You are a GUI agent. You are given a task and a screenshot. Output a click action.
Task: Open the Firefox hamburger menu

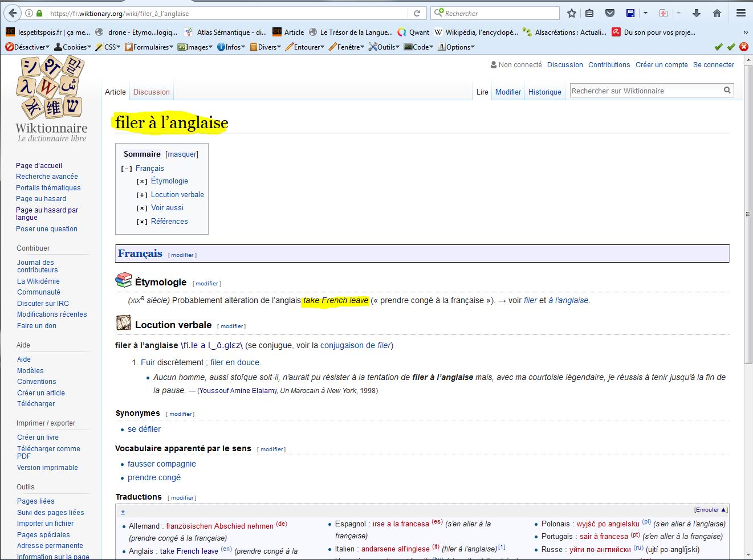tap(741, 13)
